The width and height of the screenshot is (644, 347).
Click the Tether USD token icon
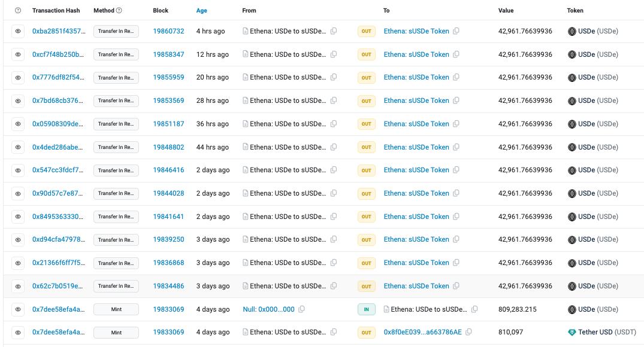pyautogui.click(x=572, y=333)
